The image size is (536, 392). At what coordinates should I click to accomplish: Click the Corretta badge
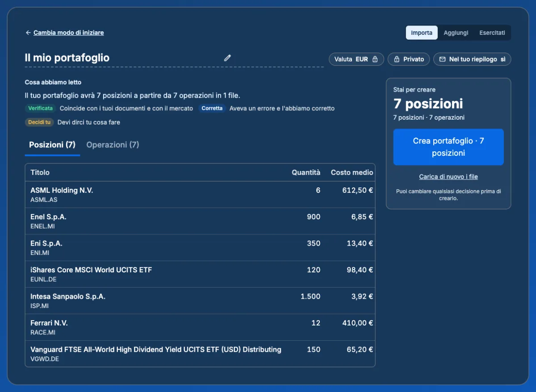(212, 108)
